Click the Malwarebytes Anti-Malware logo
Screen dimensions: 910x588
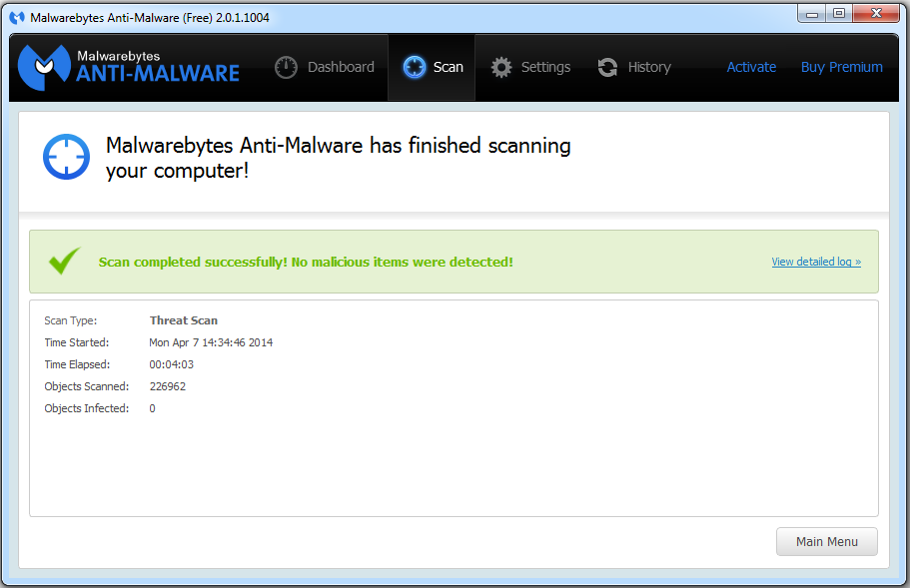pos(130,66)
